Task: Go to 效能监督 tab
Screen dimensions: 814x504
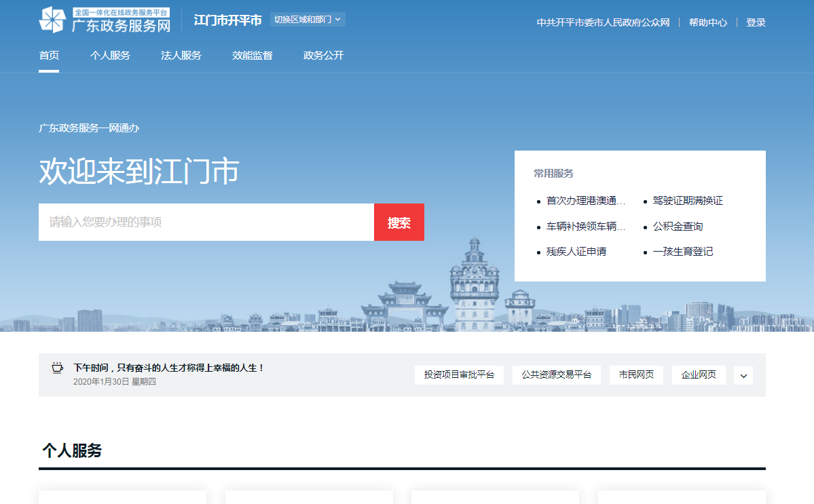Action: 253,56
